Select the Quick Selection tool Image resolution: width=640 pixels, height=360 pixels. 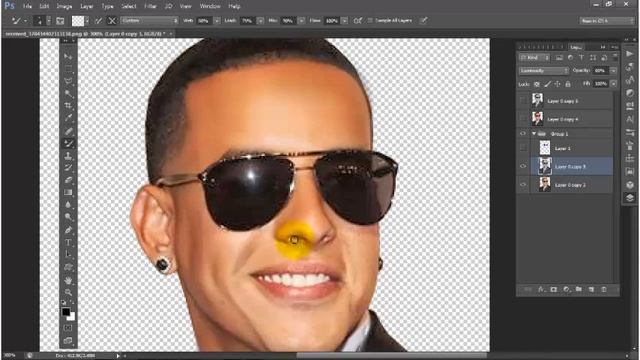point(68,93)
